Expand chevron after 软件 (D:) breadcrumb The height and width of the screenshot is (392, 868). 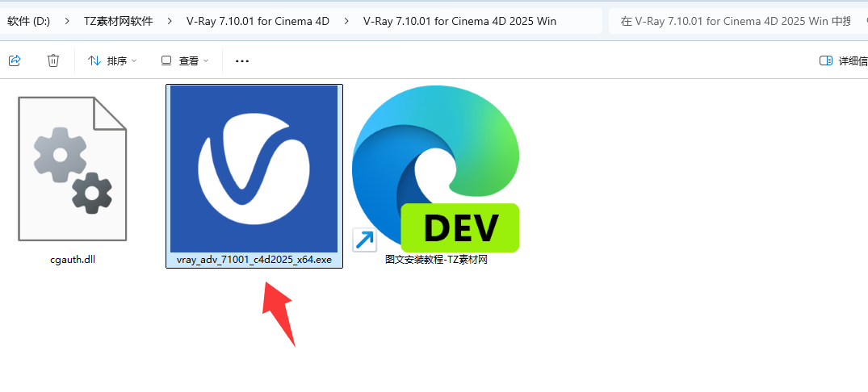coord(67,21)
